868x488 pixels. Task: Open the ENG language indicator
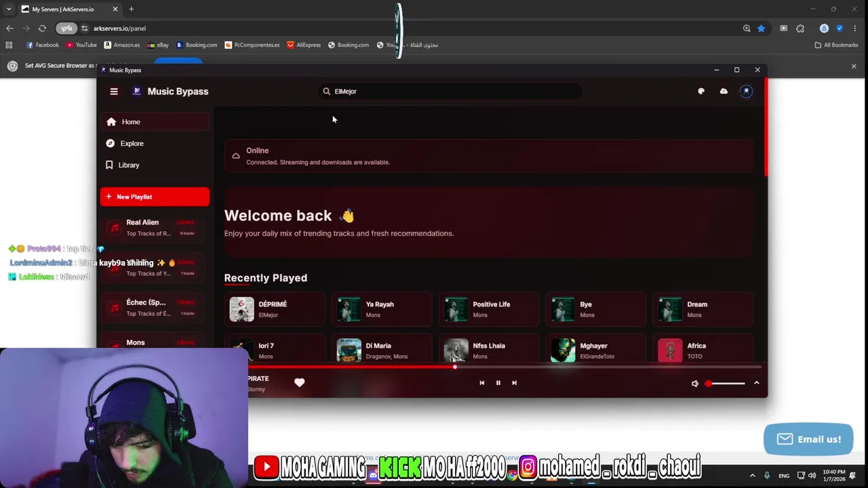click(784, 476)
